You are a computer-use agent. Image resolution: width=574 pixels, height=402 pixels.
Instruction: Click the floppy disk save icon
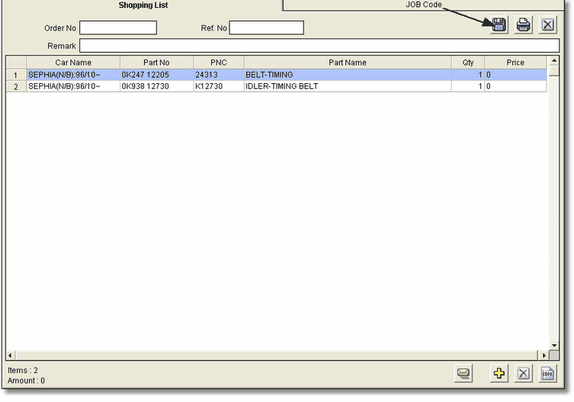tap(499, 25)
